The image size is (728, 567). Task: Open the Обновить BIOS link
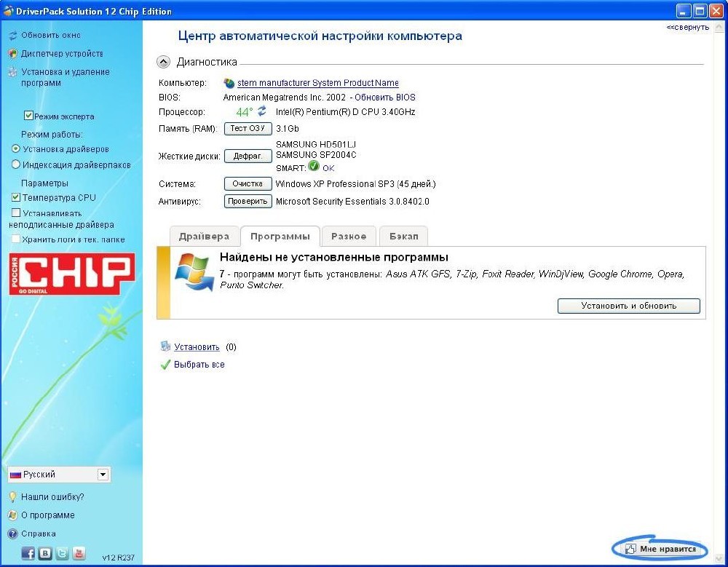point(385,98)
